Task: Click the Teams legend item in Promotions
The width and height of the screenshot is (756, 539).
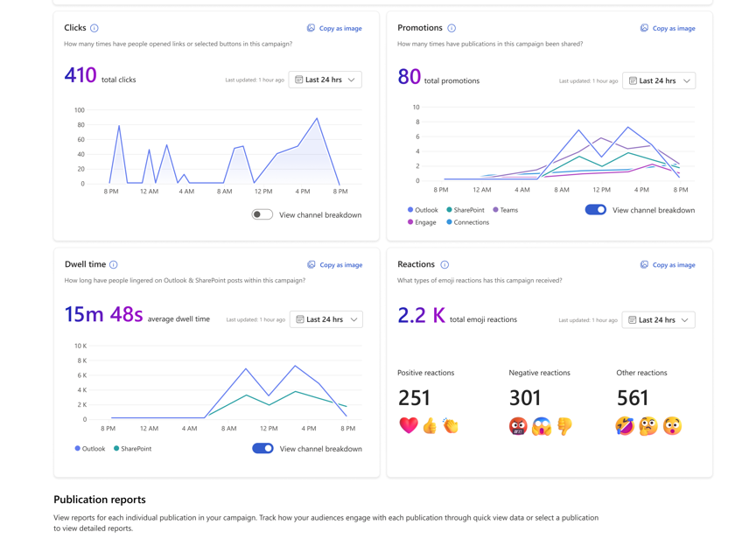Action: (x=505, y=210)
